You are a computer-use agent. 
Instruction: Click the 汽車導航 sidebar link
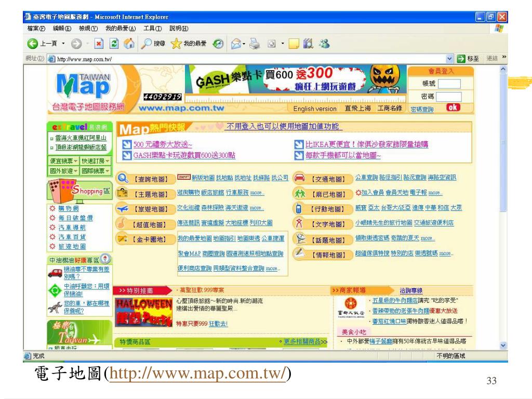(x=72, y=228)
